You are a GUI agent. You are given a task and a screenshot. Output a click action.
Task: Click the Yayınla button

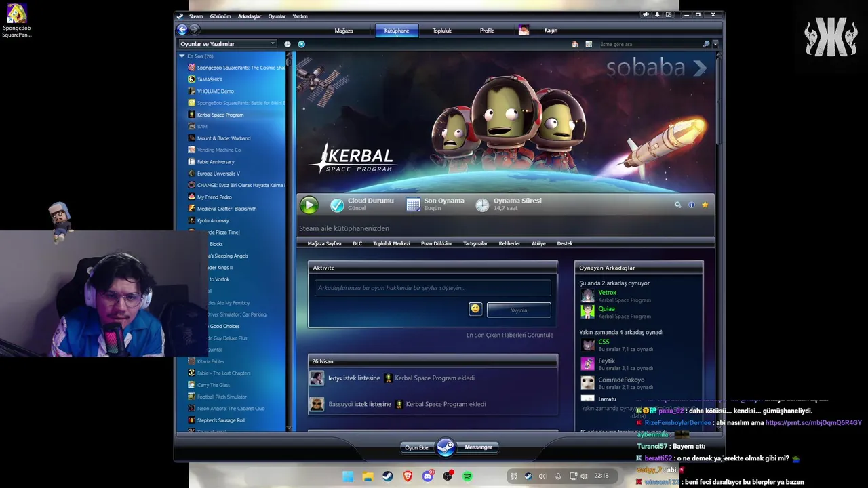tap(519, 310)
